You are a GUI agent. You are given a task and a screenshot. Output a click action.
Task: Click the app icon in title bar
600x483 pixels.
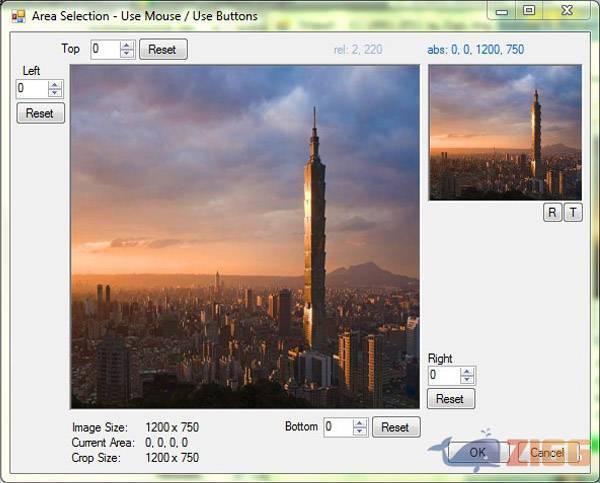[17, 16]
